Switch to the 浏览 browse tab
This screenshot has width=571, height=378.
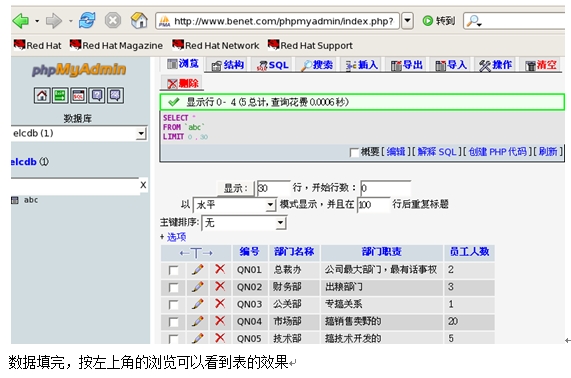click(x=183, y=64)
